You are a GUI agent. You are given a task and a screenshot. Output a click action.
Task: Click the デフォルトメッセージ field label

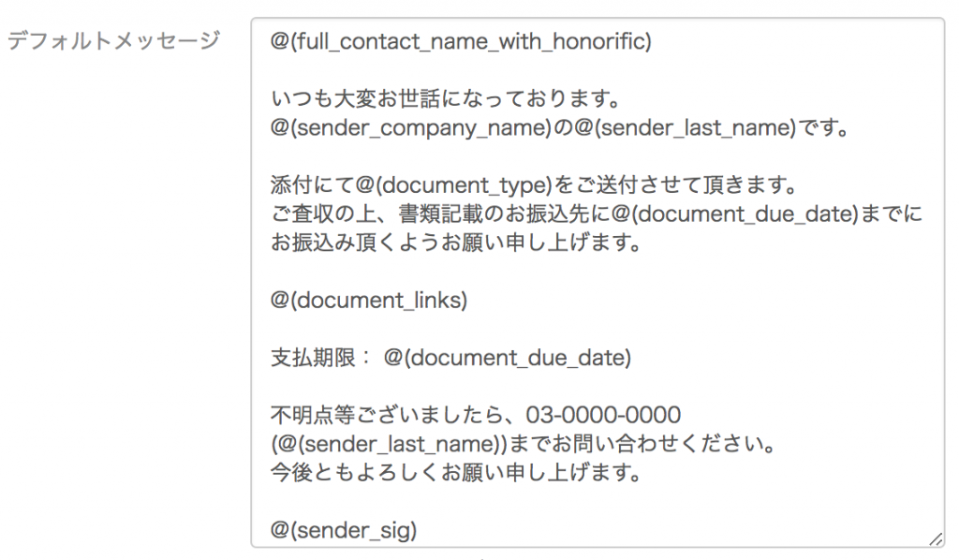click(113, 40)
